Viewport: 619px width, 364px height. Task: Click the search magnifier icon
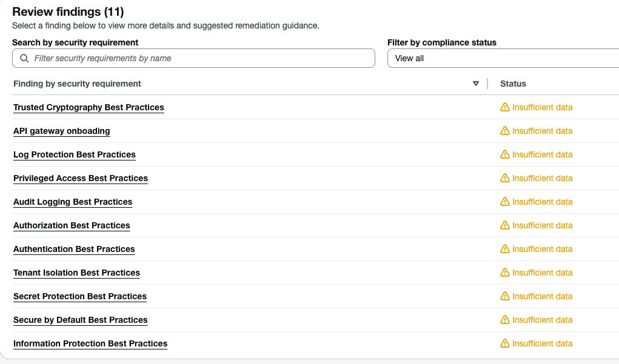click(x=24, y=58)
